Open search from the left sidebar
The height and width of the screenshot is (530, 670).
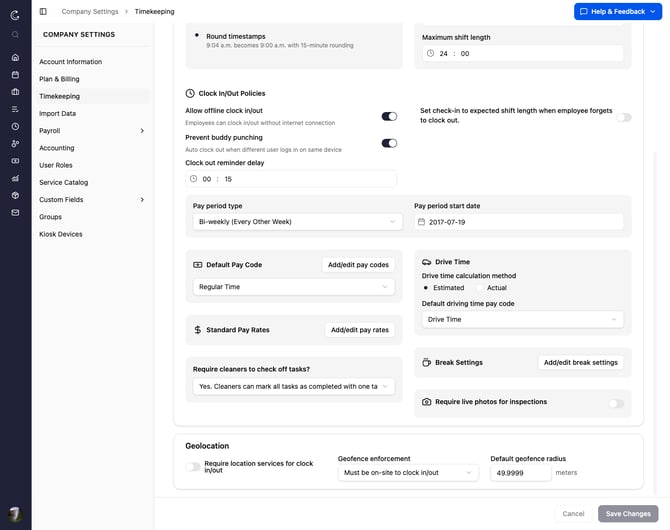[15, 35]
